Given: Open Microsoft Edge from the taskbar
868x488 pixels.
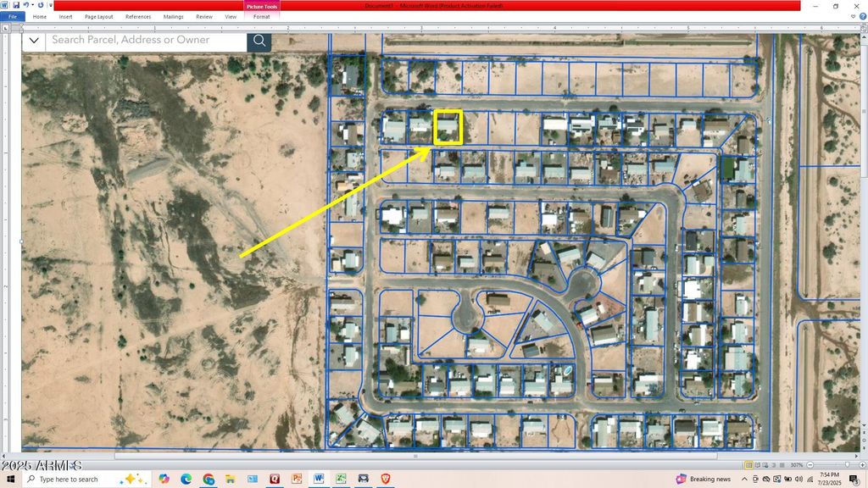Looking at the screenshot, I should [186, 479].
